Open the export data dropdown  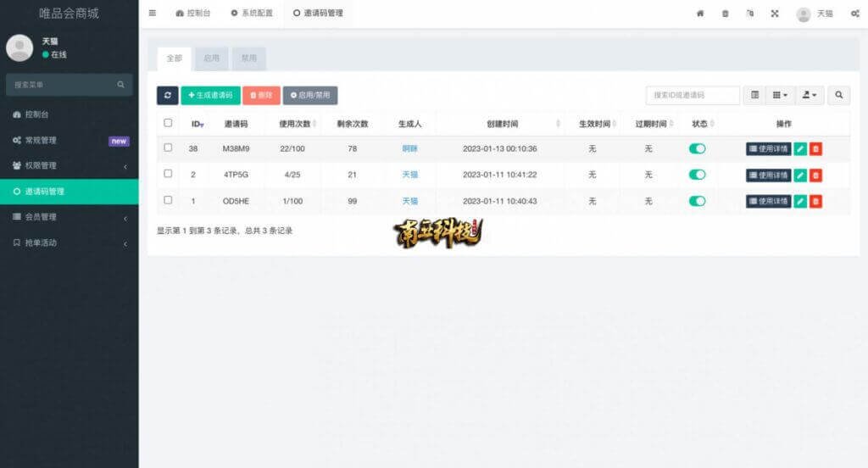810,96
